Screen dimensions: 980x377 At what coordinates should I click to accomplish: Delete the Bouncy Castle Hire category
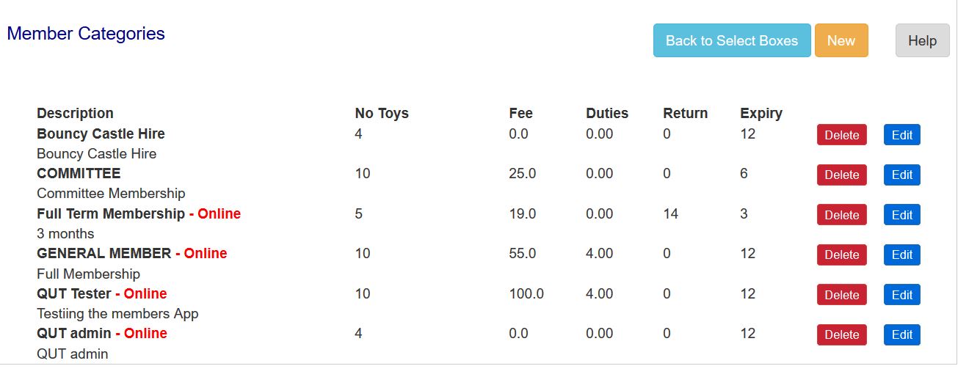841,135
